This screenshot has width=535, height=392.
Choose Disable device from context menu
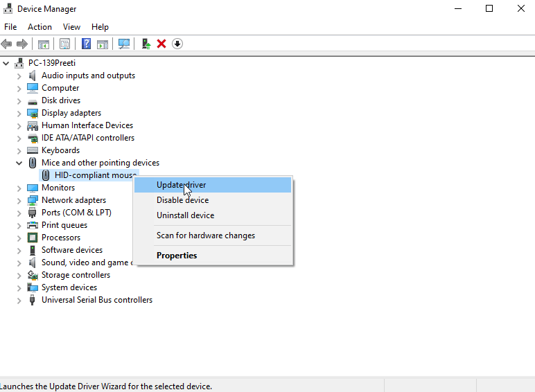pyautogui.click(x=213, y=200)
